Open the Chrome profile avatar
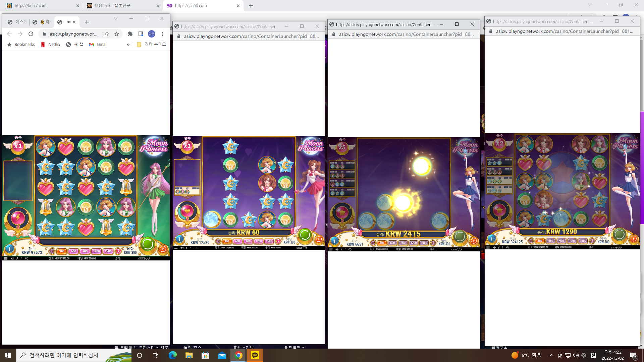Viewport: 644px width, 362px height. click(x=152, y=34)
